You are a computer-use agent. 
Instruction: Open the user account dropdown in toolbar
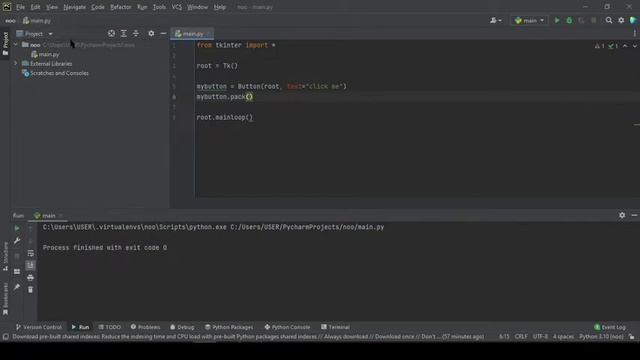point(496,20)
